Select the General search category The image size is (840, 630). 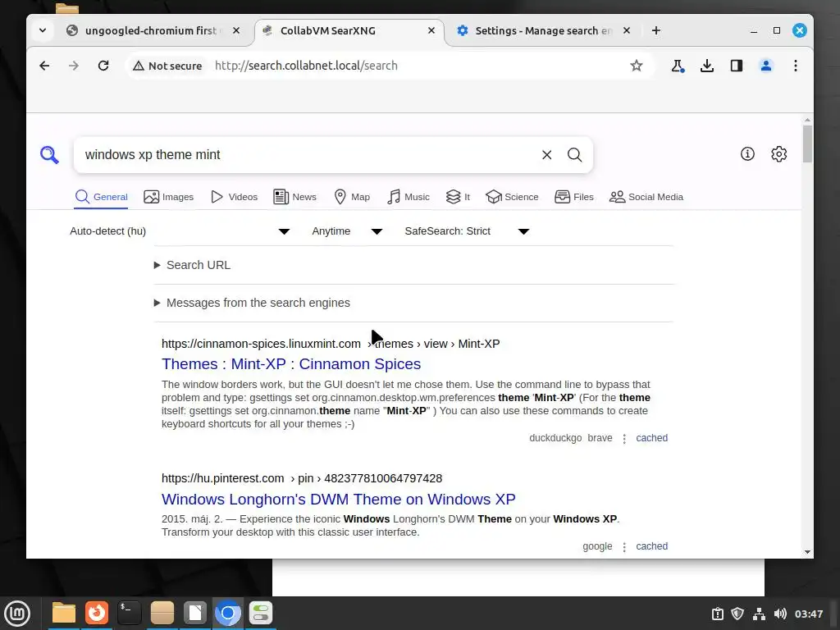pos(101,197)
